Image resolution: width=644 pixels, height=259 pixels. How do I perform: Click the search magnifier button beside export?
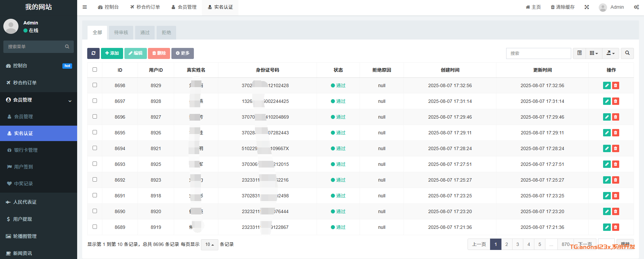[627, 53]
